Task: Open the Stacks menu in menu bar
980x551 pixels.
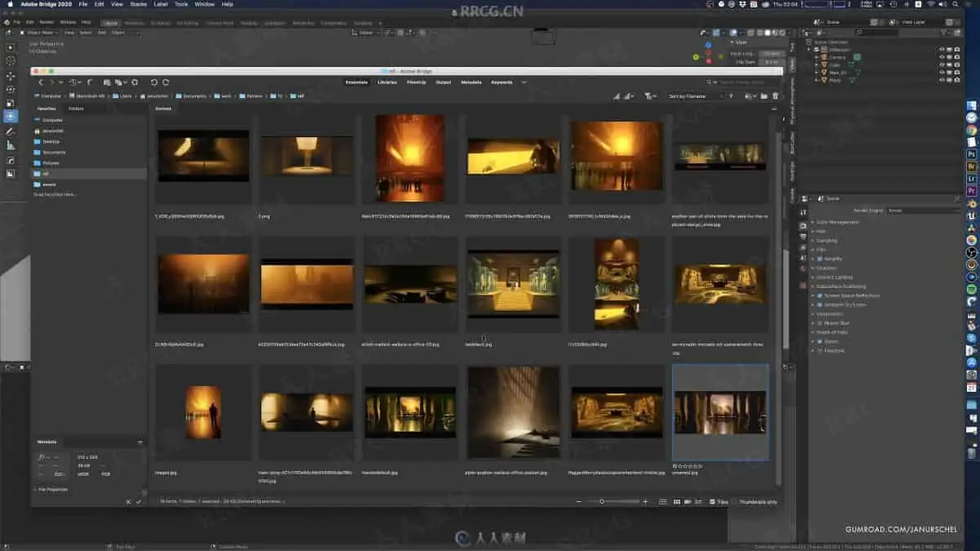Action: [139, 4]
